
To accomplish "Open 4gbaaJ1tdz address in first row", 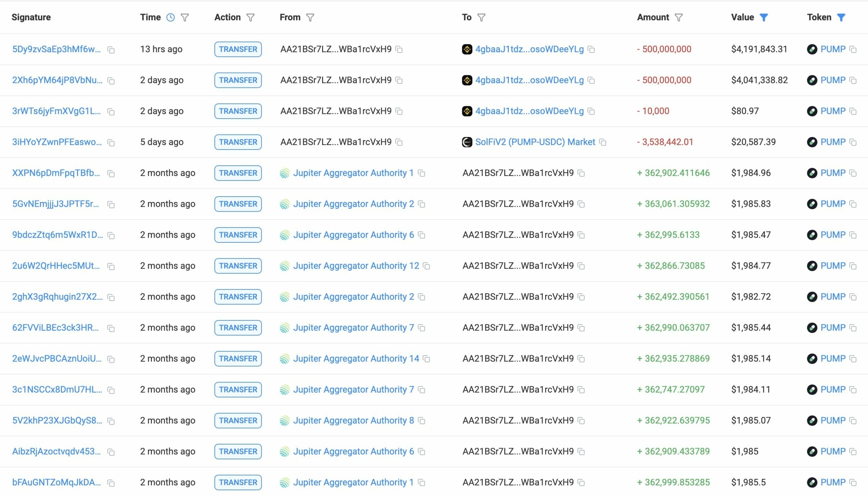I will click(x=529, y=49).
